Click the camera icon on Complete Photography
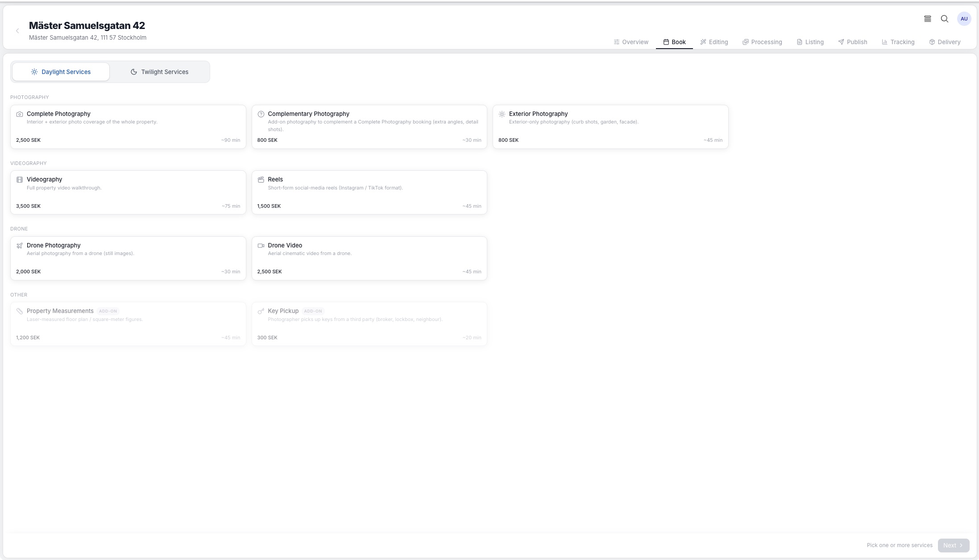Screen dimensions: 979x560 tap(20, 114)
